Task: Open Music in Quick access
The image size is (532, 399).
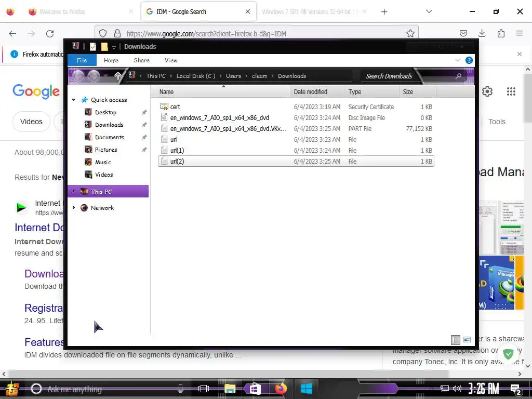Action: tap(103, 162)
